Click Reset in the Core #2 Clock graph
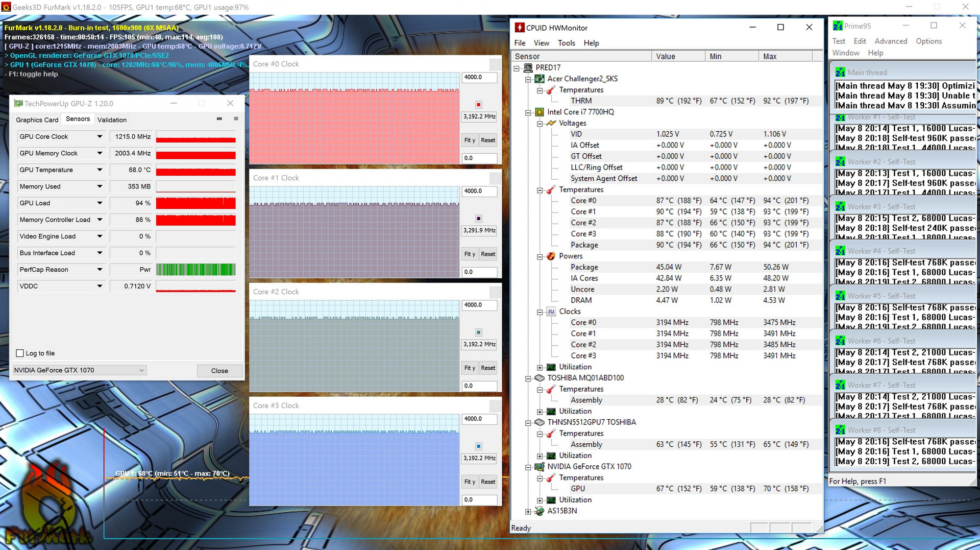 (x=488, y=368)
